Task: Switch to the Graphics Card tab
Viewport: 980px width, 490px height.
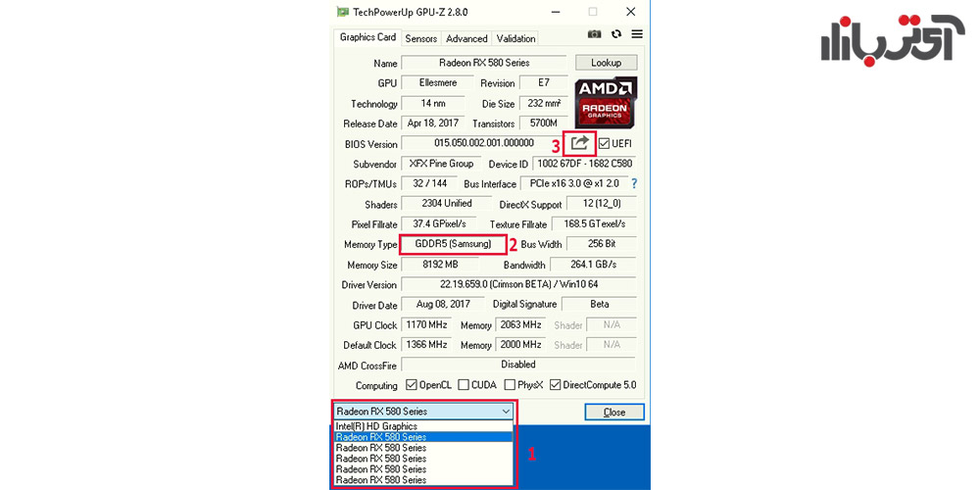Action: pos(367,37)
